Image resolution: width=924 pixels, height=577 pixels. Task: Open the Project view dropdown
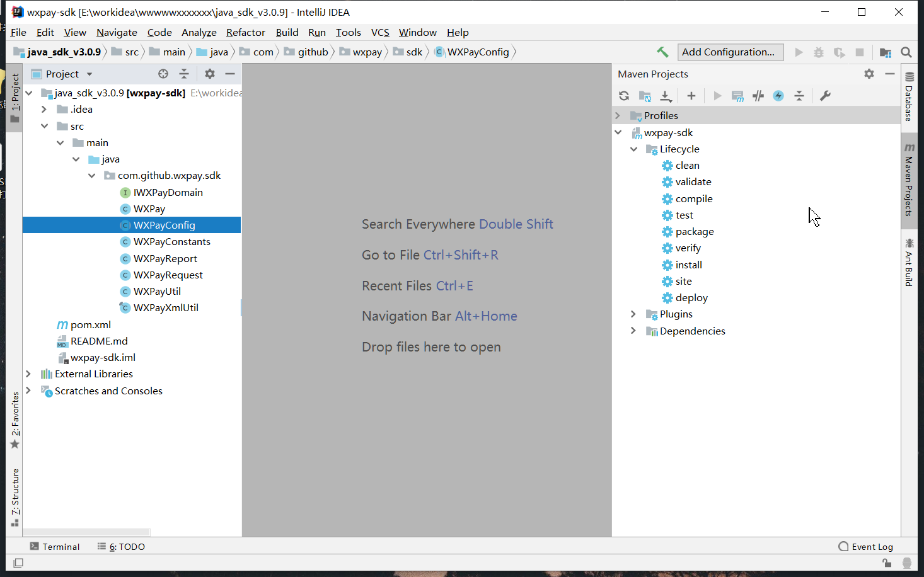(x=90, y=74)
